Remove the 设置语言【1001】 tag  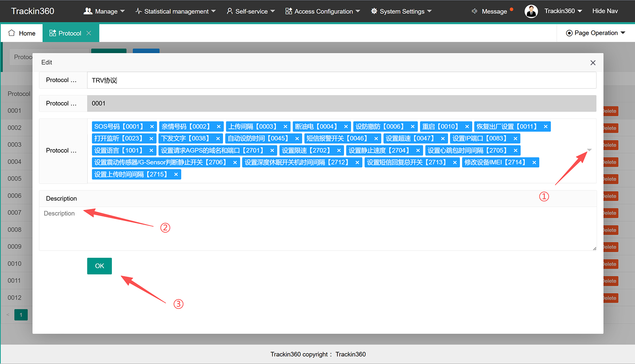[151, 151]
